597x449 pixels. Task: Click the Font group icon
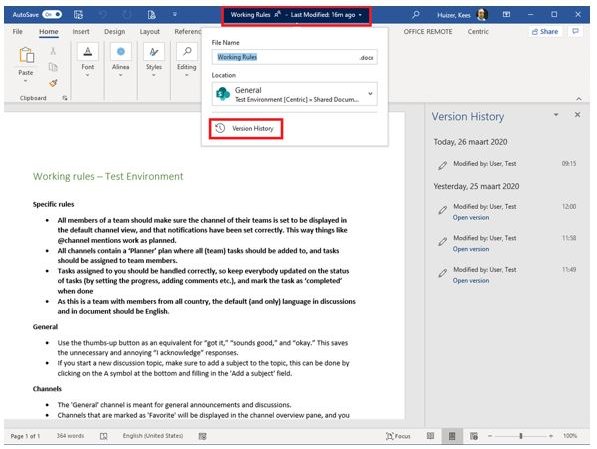pos(88,52)
